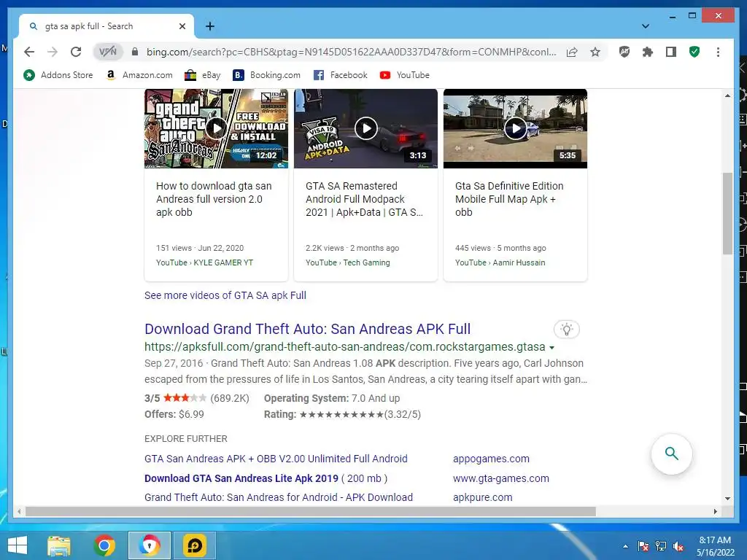747x560 pixels.
Task: Open the side panel icon
Action: tap(671, 52)
